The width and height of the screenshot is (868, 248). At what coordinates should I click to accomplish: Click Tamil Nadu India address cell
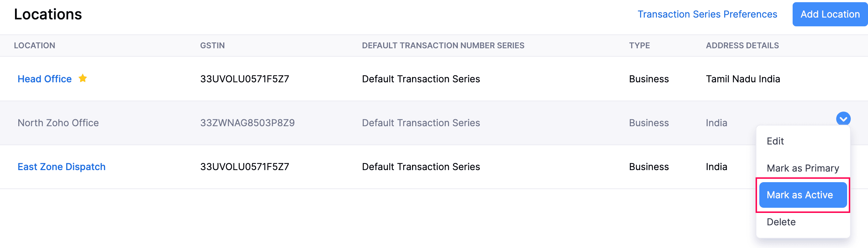pyautogui.click(x=743, y=79)
